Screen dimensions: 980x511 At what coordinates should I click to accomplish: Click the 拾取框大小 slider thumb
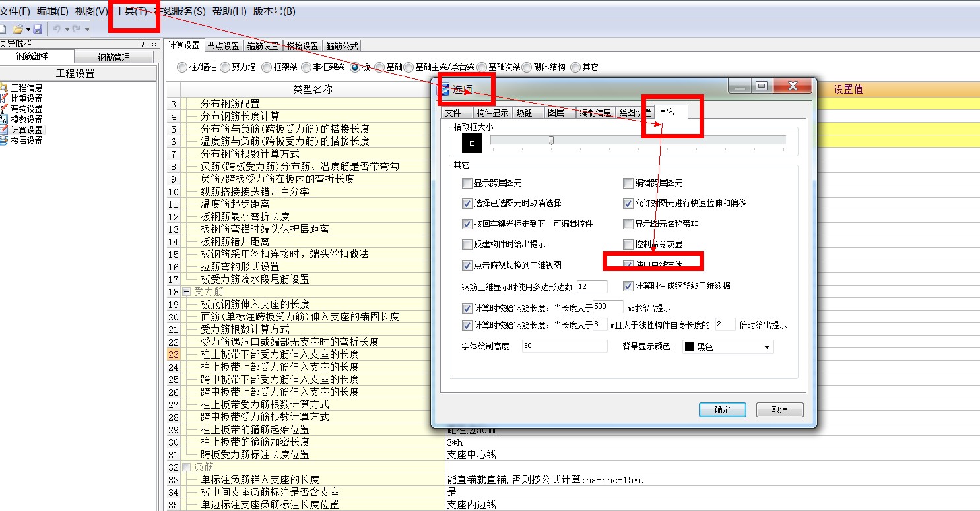click(x=551, y=140)
